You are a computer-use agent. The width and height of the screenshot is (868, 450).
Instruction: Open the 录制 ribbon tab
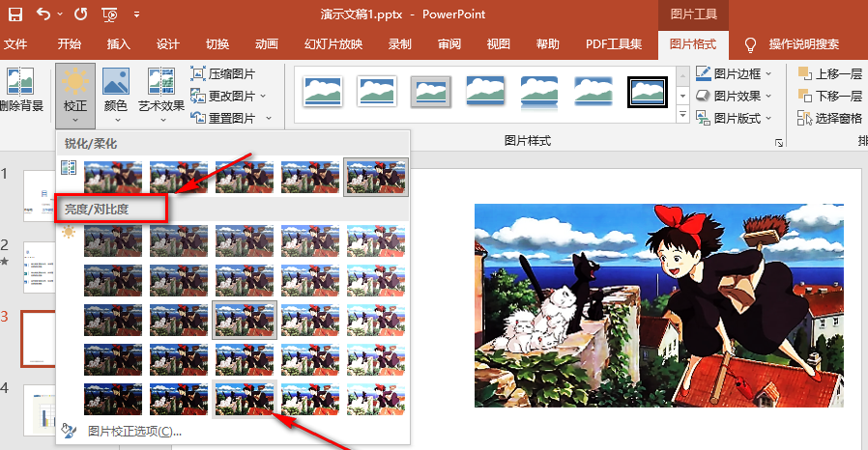pyautogui.click(x=399, y=44)
